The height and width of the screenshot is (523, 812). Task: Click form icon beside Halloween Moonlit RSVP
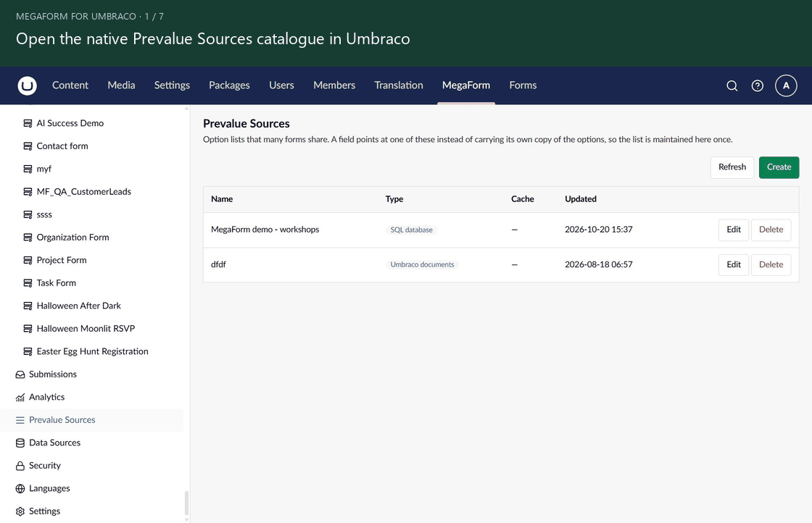click(28, 328)
